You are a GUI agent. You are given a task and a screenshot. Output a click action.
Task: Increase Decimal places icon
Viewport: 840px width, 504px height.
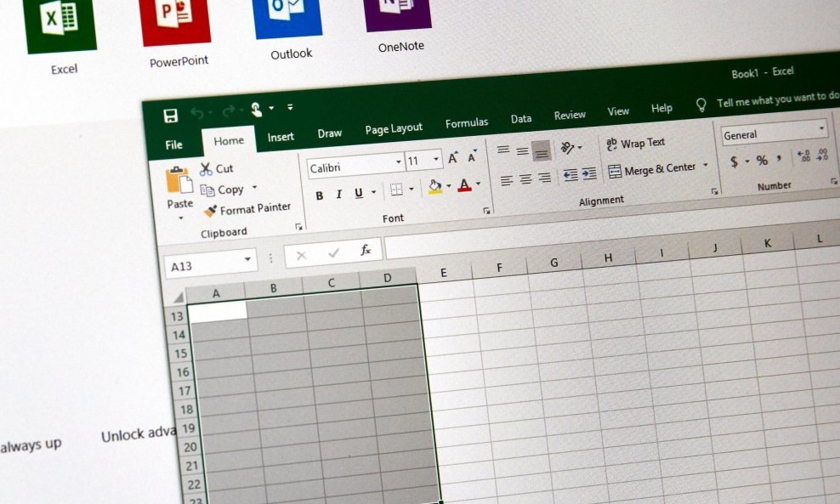pyautogui.click(x=803, y=156)
